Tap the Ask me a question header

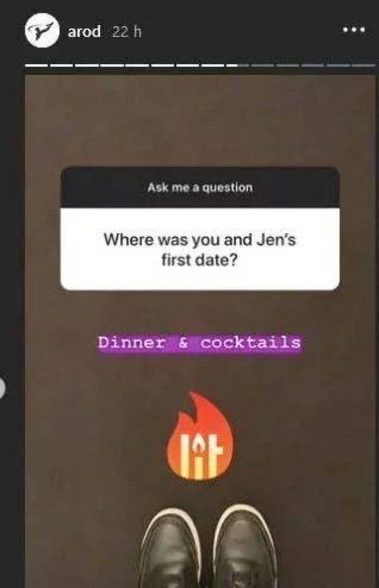tap(200, 187)
